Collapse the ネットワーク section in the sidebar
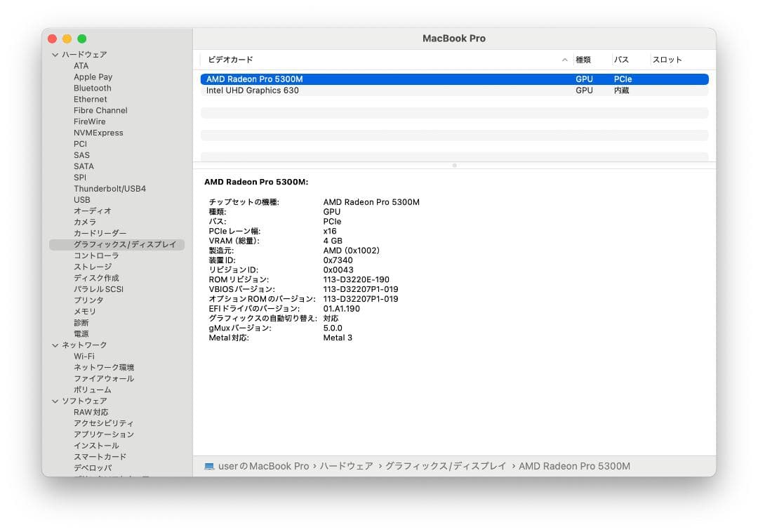758x532 pixels. pyautogui.click(x=55, y=345)
